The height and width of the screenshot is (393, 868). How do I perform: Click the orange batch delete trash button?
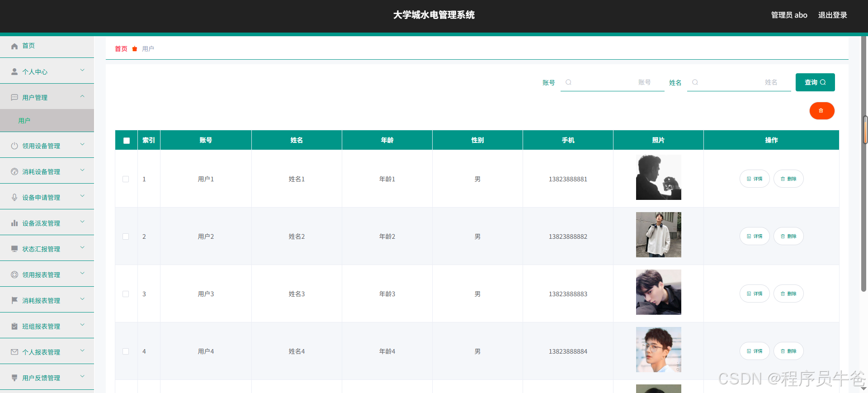822,111
